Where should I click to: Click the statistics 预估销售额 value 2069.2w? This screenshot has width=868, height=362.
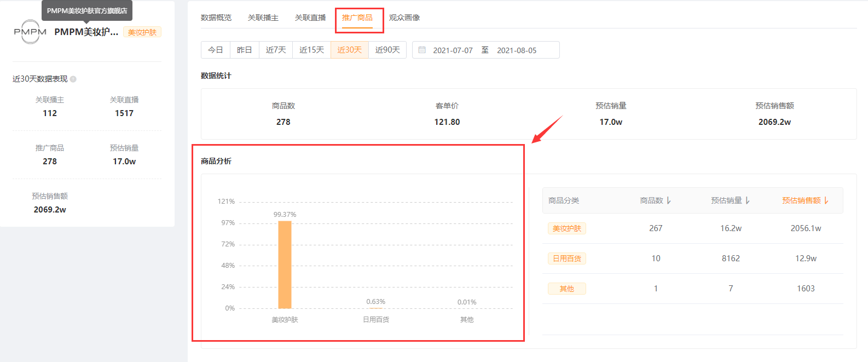(x=774, y=122)
